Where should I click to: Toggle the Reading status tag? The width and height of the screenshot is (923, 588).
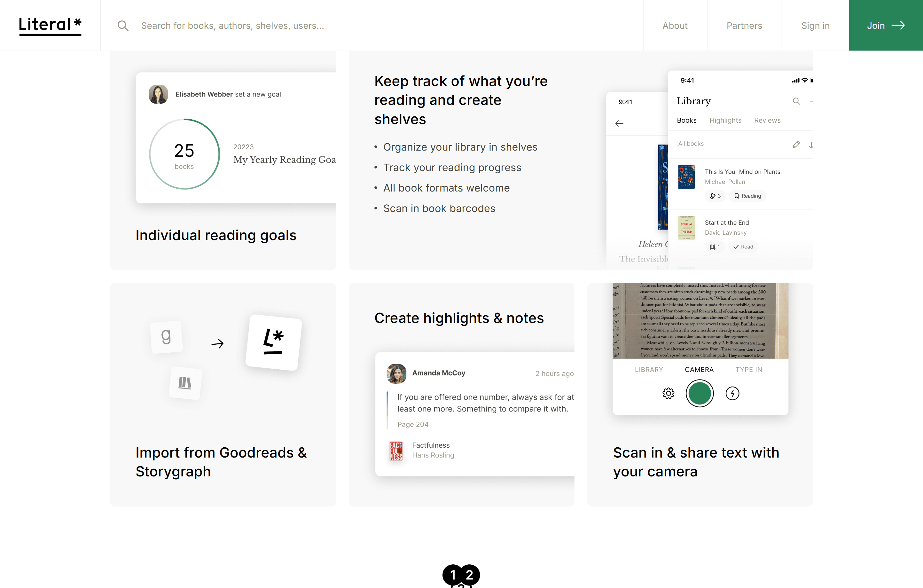click(747, 196)
